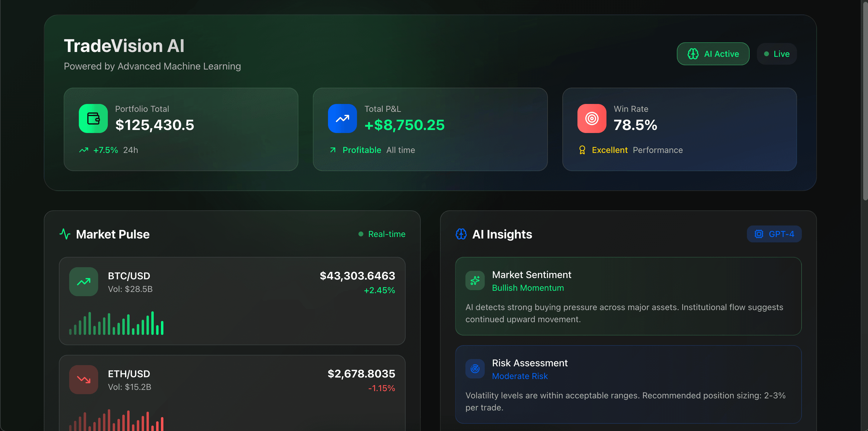Image resolution: width=868 pixels, height=431 pixels.
Task: Select the Market Pulse activity icon
Action: pyautogui.click(x=65, y=234)
